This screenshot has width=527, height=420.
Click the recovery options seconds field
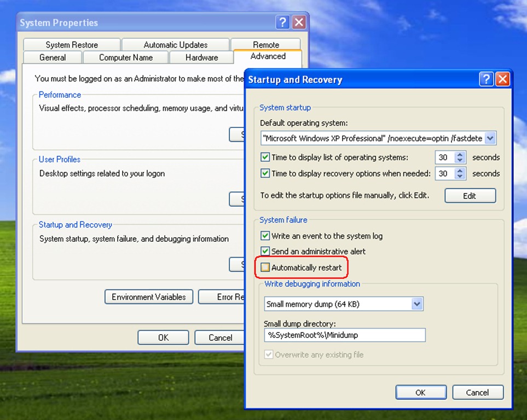(445, 173)
